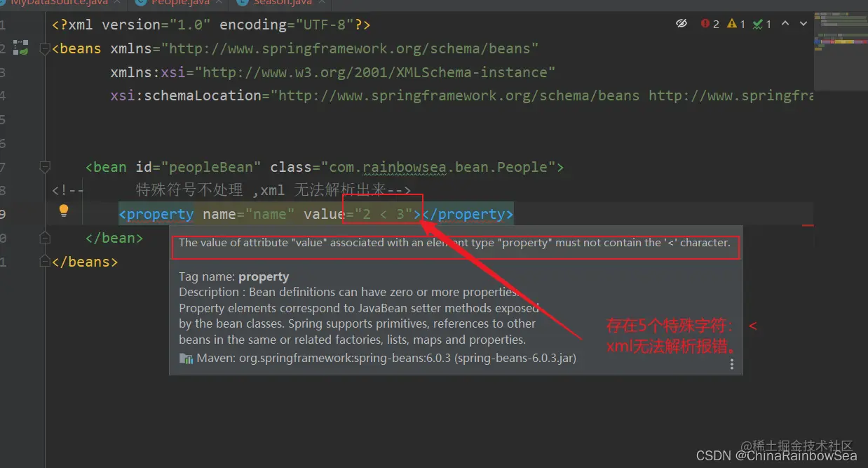Image resolution: width=868 pixels, height=468 pixels.
Task: Click the yellow warnings count indicator
Action: point(736,24)
